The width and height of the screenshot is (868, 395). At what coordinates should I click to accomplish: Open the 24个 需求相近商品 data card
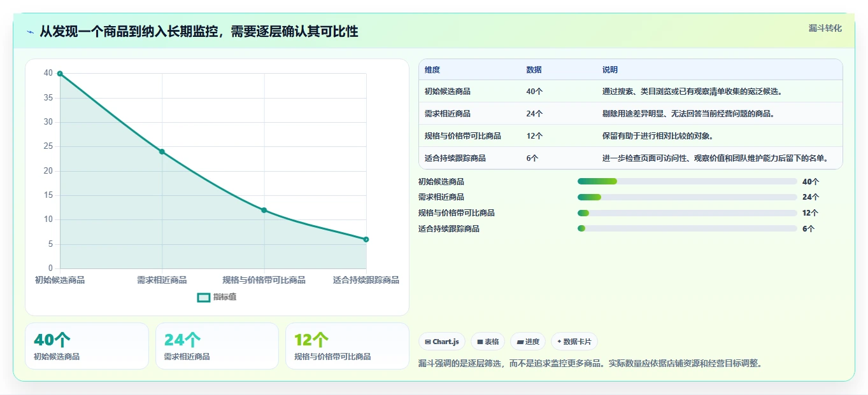tap(217, 346)
